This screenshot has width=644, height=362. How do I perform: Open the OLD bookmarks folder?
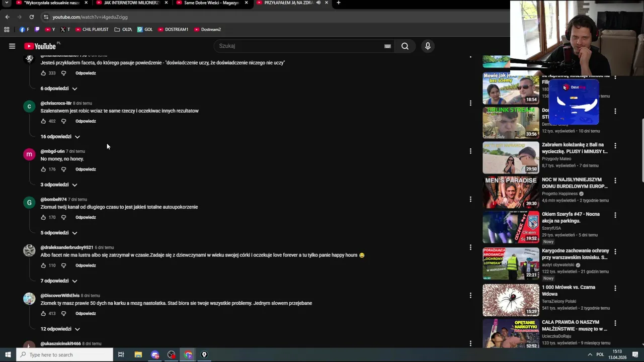123,30
